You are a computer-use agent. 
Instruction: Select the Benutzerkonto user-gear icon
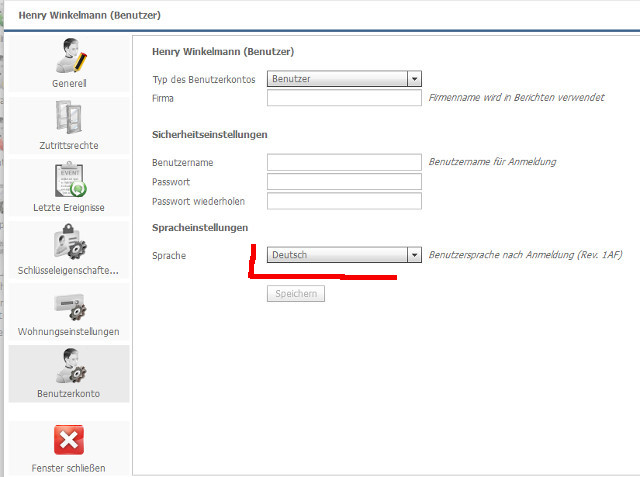click(69, 366)
